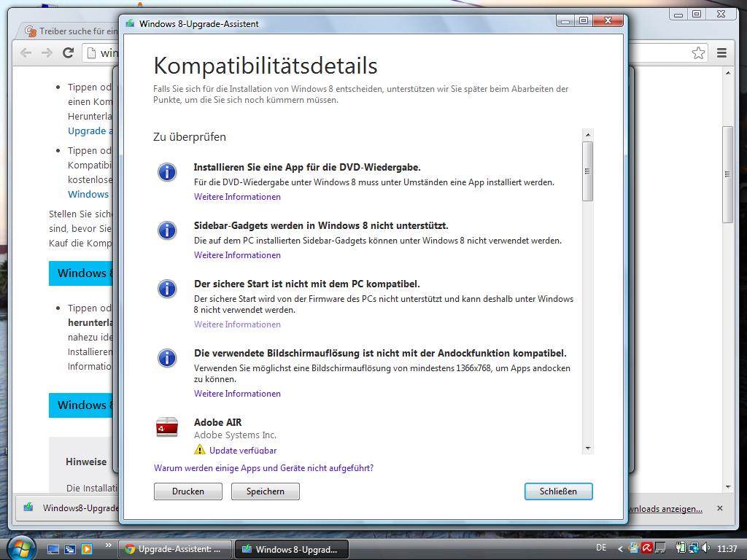Viewport: 747px width, 560px height.
Task: Click Chrome page scrollbar up arrow
Action: click(727, 73)
